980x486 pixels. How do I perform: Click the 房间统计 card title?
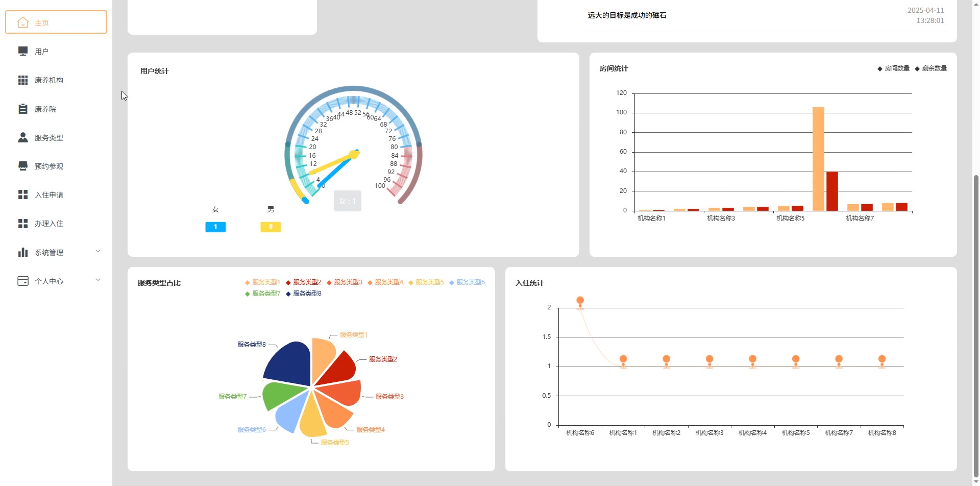click(614, 68)
